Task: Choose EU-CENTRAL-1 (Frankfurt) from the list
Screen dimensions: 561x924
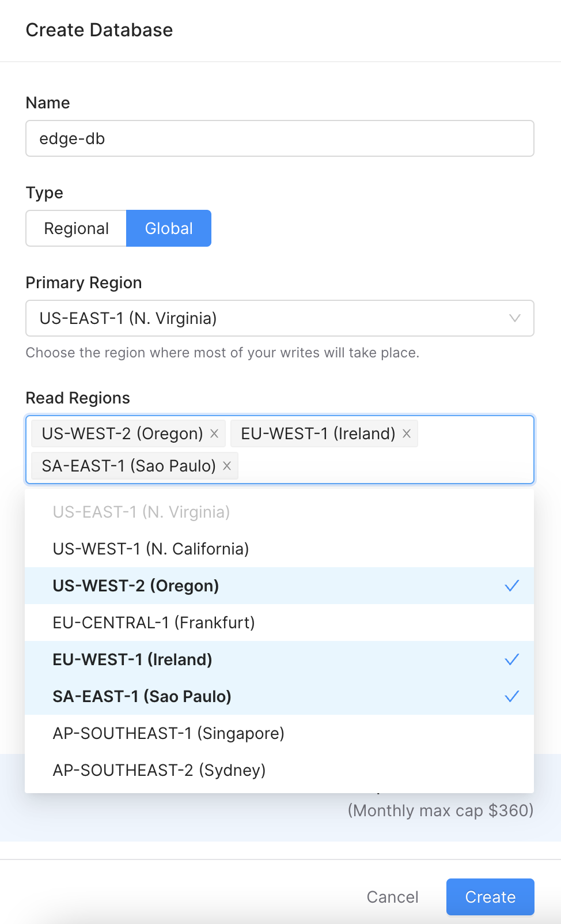Action: [154, 623]
